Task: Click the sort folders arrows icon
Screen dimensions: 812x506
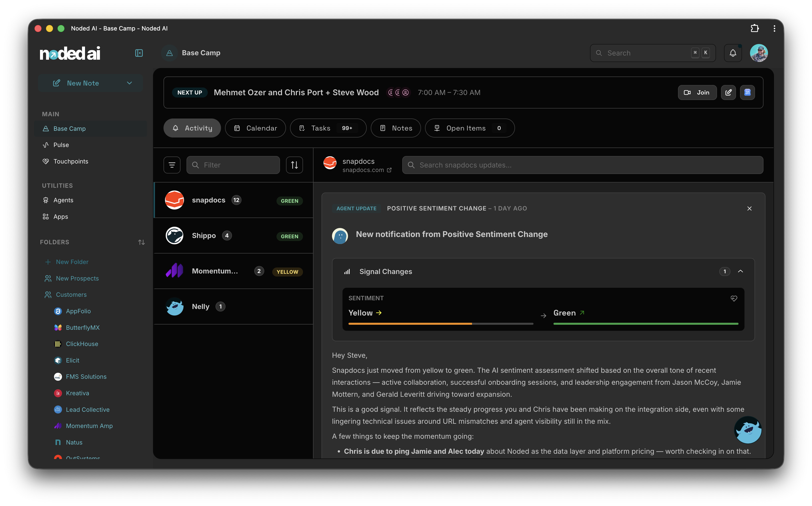Action: click(141, 242)
